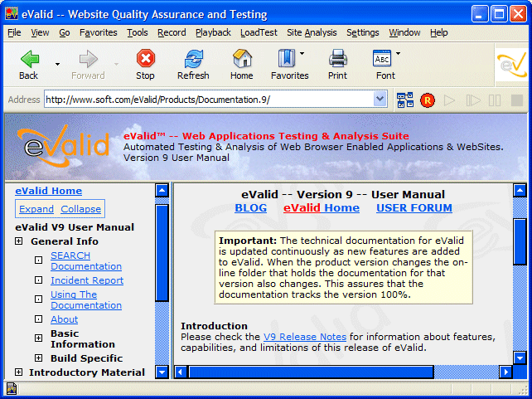The image size is (532, 399).
Task: Open the Playback menu
Action: click(x=213, y=32)
